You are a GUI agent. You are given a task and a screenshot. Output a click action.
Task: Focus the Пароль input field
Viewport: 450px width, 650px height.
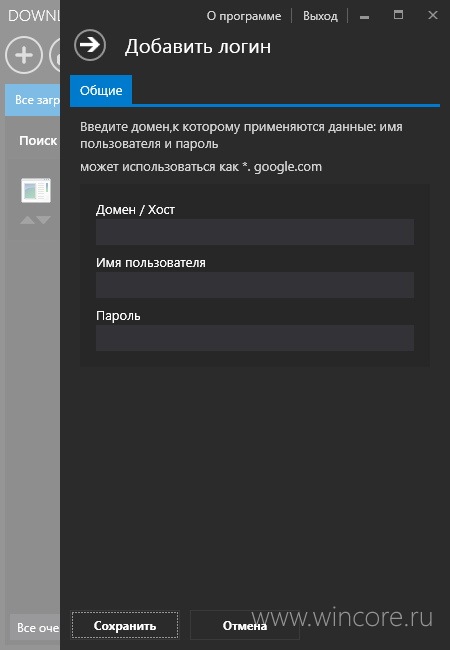(255, 338)
